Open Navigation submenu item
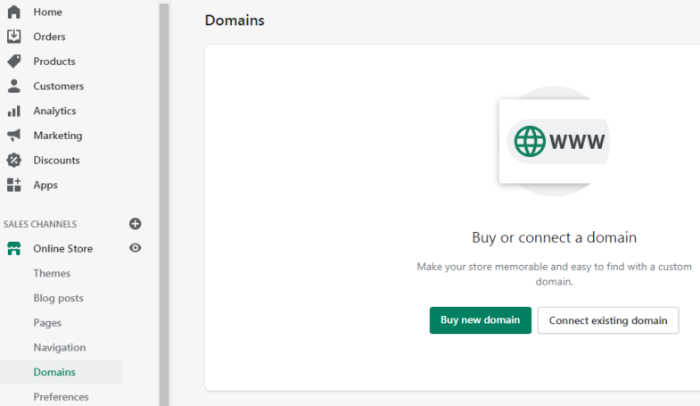This screenshot has height=406, width=700. pos(59,347)
